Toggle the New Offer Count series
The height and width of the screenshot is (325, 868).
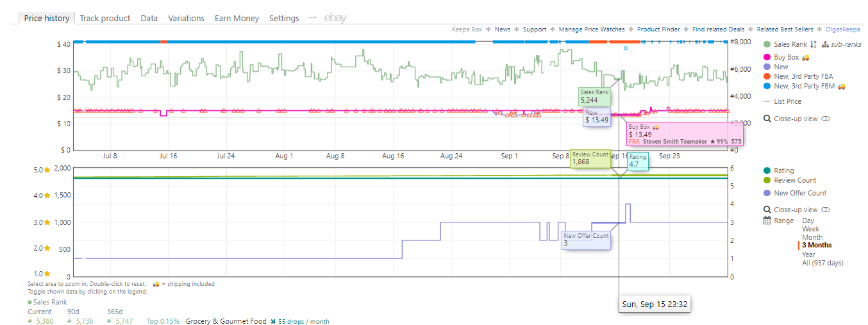coord(795,193)
